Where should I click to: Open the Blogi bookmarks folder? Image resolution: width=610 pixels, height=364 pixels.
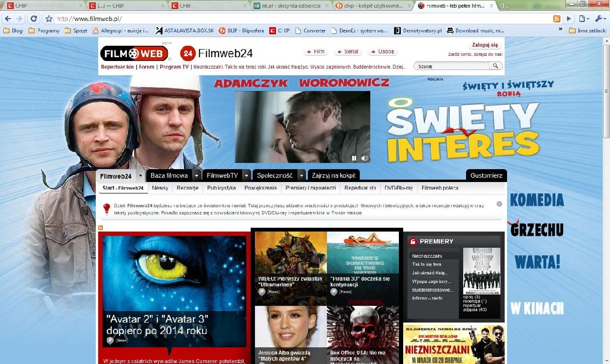(13, 30)
